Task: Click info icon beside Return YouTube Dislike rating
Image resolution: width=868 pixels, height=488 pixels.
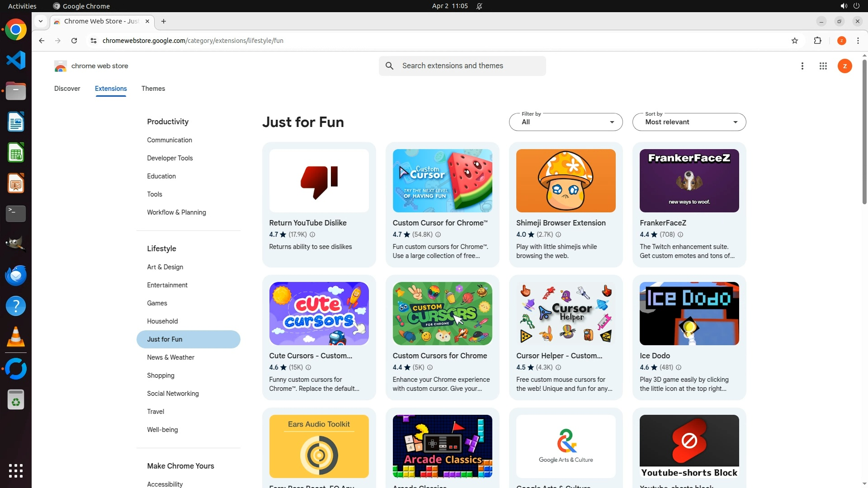Action: [312, 235]
